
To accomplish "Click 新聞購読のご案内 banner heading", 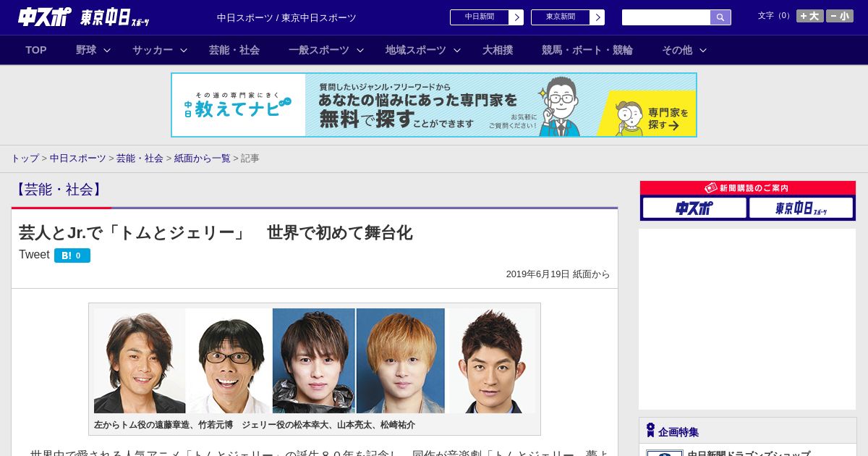I will [748, 187].
